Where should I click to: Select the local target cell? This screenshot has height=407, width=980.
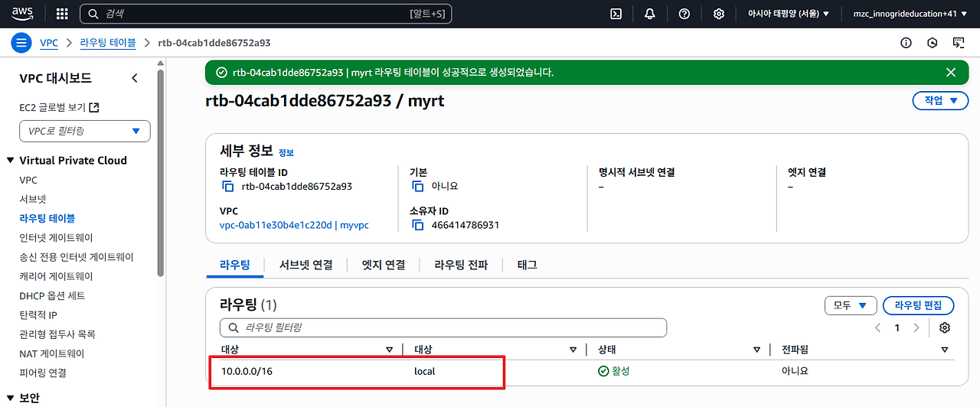click(x=425, y=371)
